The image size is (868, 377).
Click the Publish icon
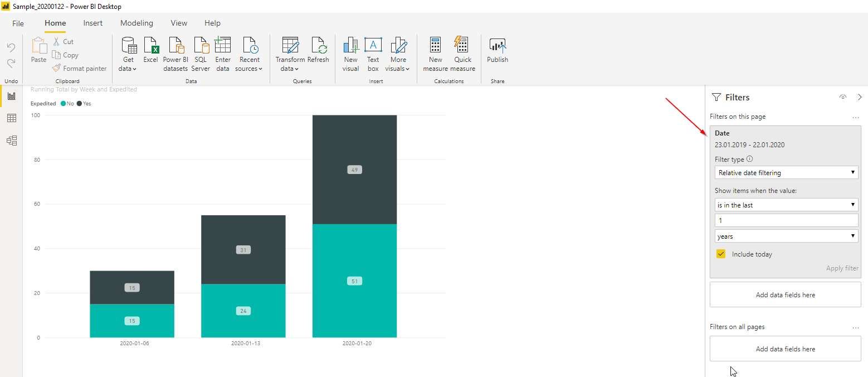[x=498, y=46]
